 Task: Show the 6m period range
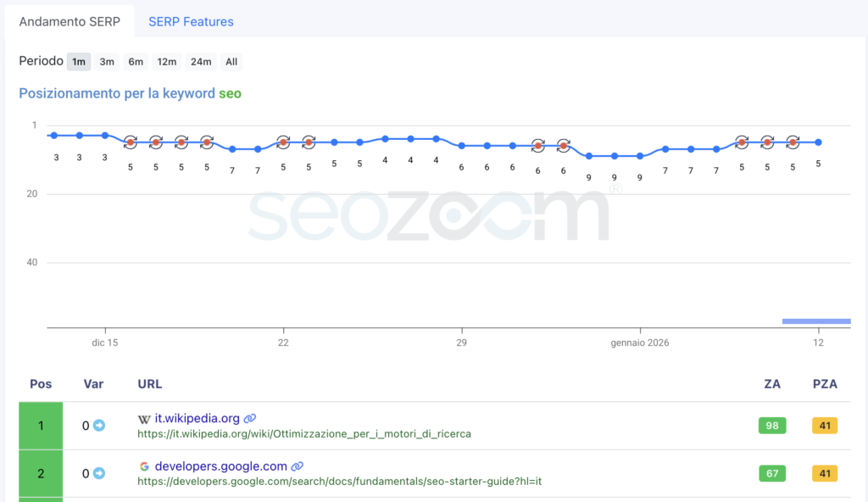click(x=136, y=61)
